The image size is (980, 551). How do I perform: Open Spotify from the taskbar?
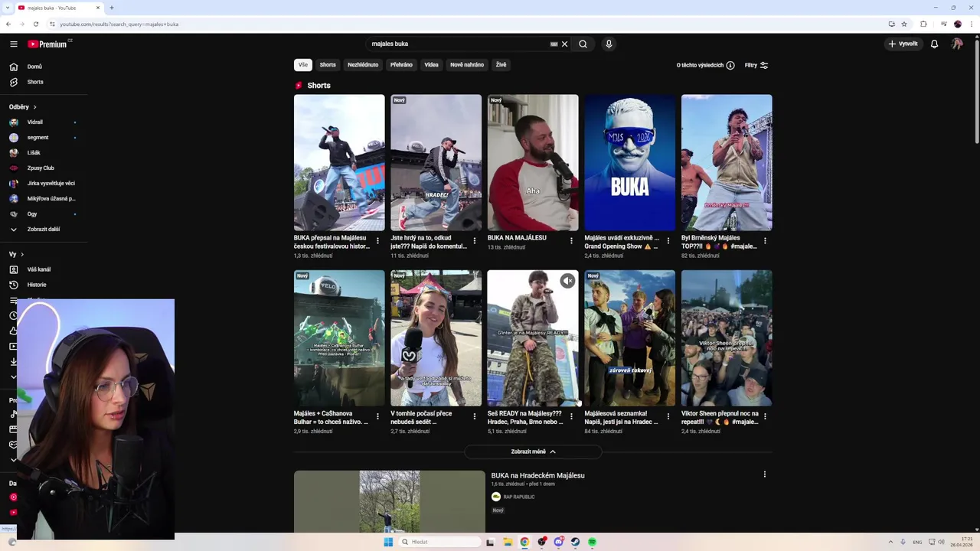[592, 542]
